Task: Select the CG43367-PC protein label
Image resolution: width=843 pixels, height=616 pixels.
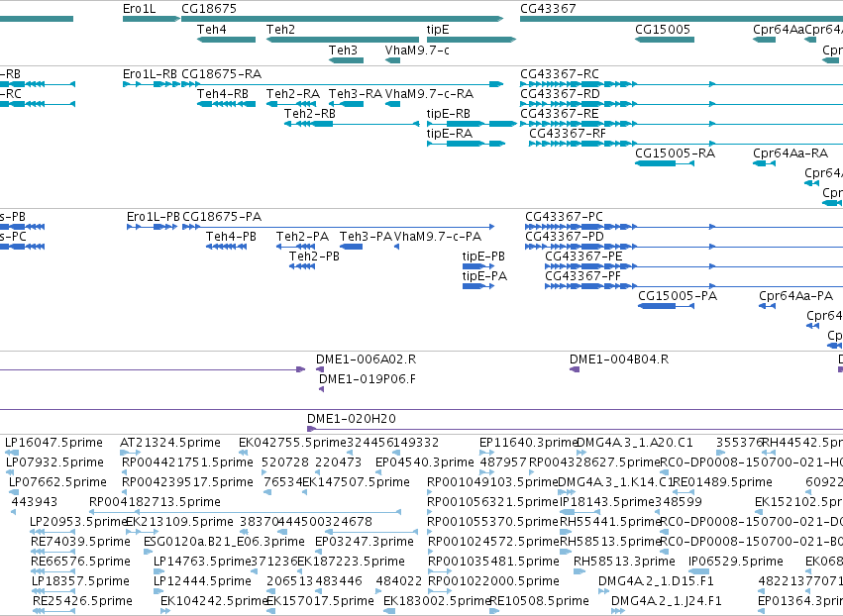Action: click(x=564, y=217)
